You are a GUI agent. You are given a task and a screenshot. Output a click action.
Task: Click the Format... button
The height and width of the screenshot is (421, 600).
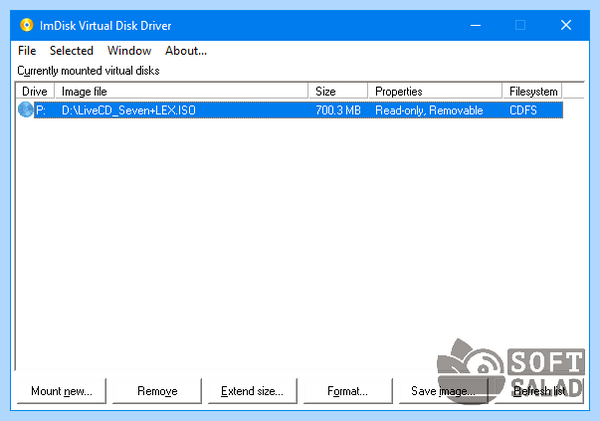[348, 391]
